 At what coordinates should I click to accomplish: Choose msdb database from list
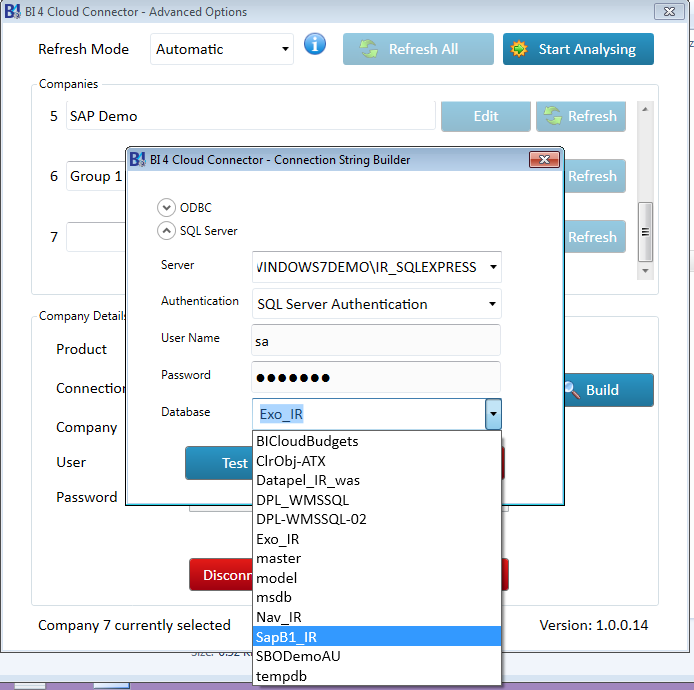pos(377,597)
